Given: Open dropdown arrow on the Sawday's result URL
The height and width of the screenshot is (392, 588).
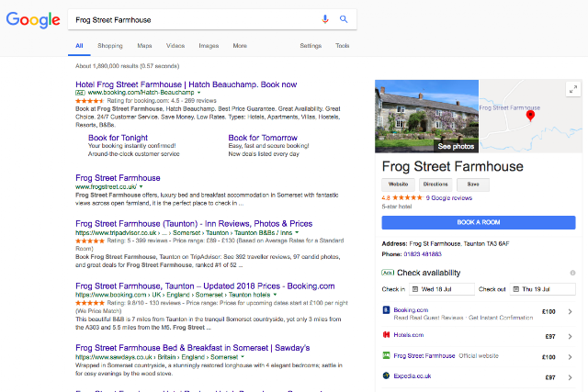Looking at the screenshot, I should [x=243, y=357].
